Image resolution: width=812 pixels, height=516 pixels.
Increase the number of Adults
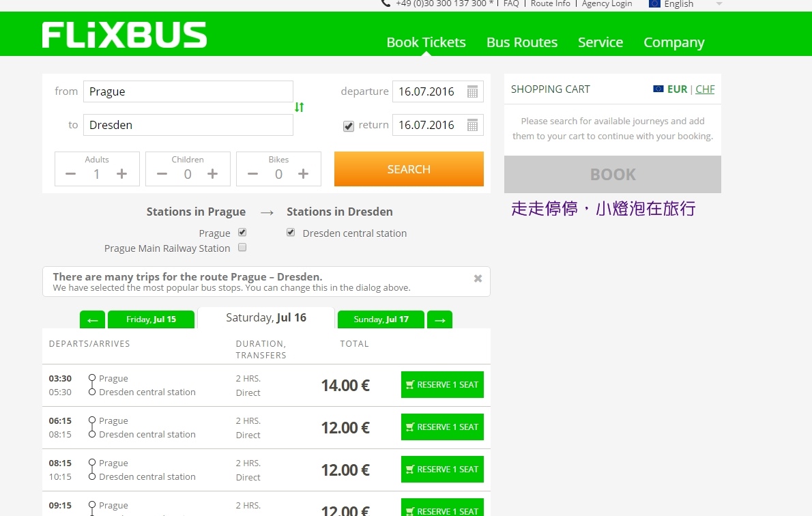[x=121, y=174]
